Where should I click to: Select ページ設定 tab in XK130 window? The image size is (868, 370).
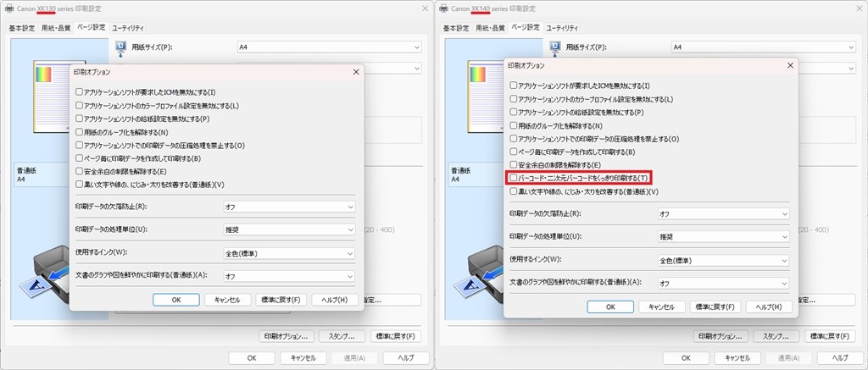[92, 26]
